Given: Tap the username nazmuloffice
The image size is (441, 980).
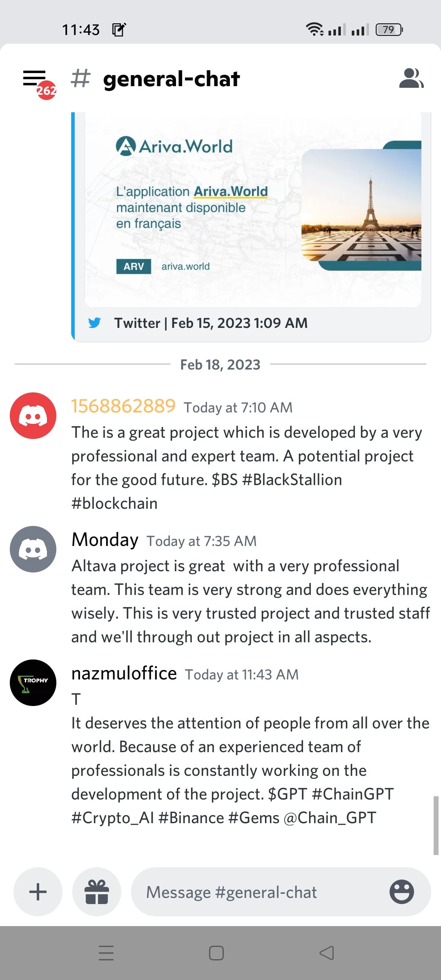Looking at the screenshot, I should (124, 673).
